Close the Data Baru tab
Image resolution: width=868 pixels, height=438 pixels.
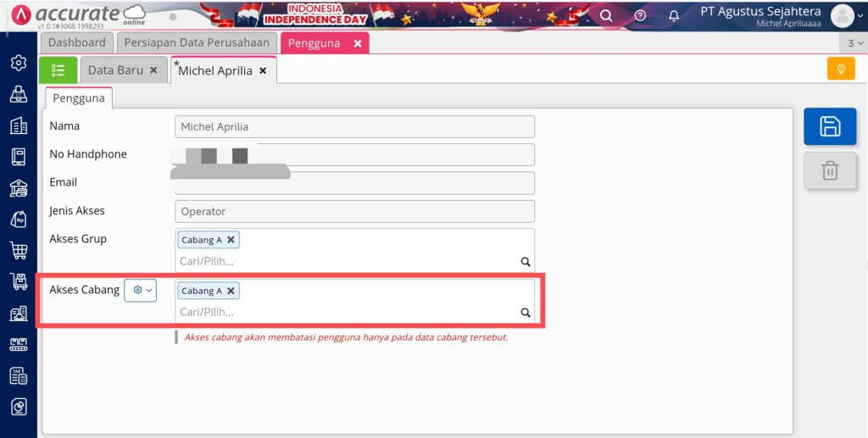coord(154,70)
